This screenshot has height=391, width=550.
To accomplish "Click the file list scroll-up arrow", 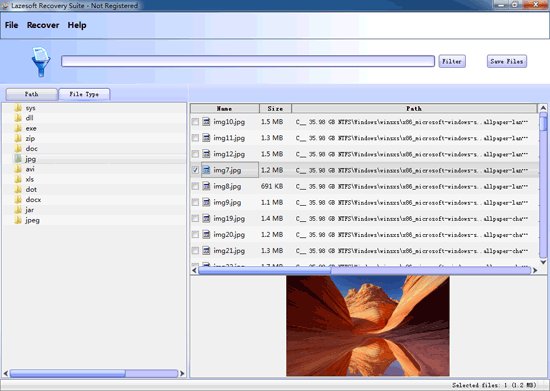I will tap(543, 108).
